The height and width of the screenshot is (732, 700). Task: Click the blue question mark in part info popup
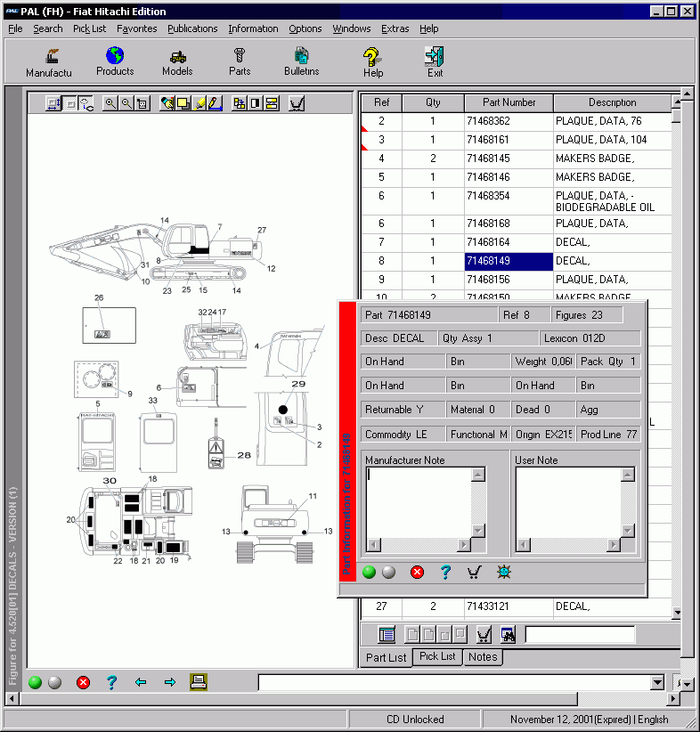(445, 572)
